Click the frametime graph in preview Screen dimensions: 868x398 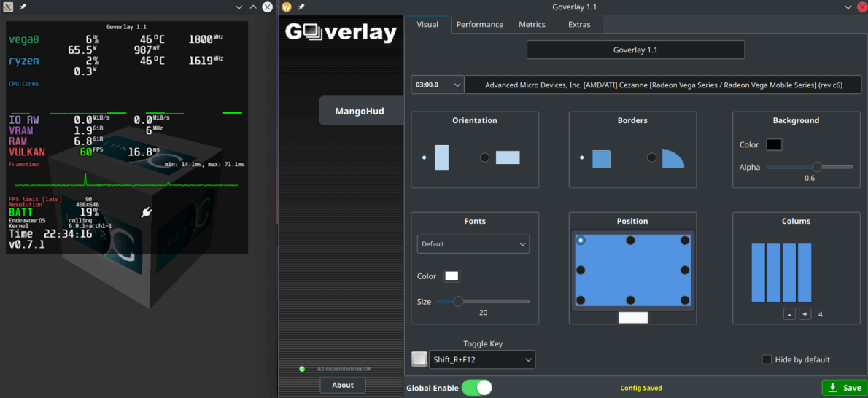[126, 181]
